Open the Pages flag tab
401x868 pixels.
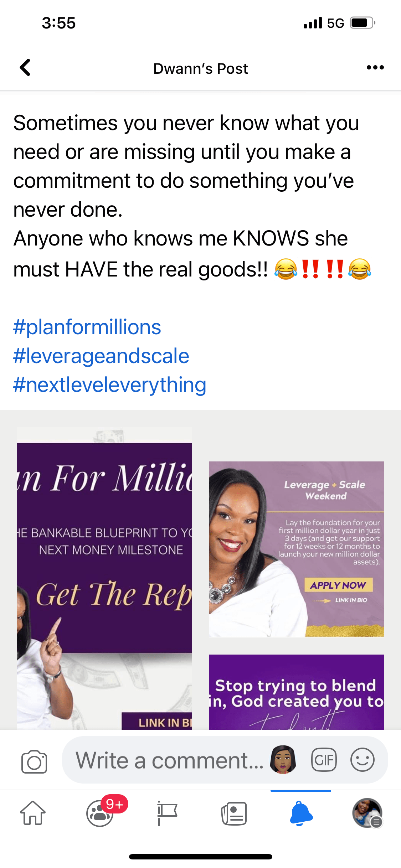coord(167,813)
